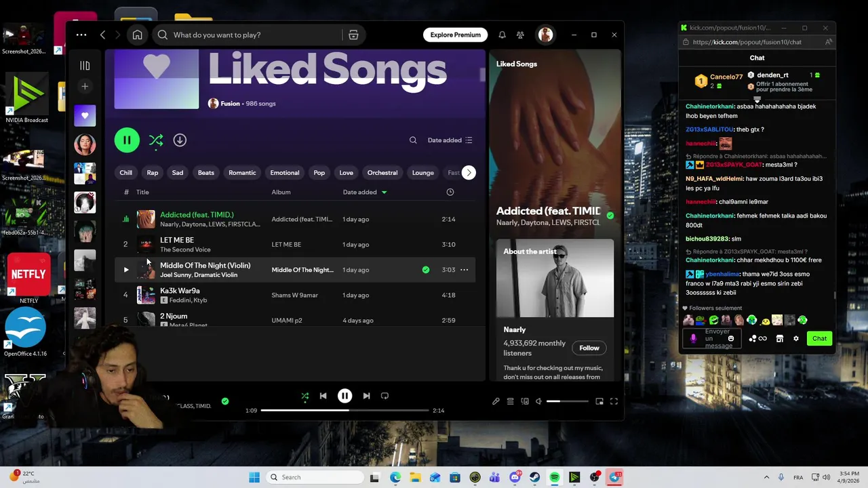The height and width of the screenshot is (488, 868).
Task: Show more filter chips with right arrow
Action: (x=469, y=172)
